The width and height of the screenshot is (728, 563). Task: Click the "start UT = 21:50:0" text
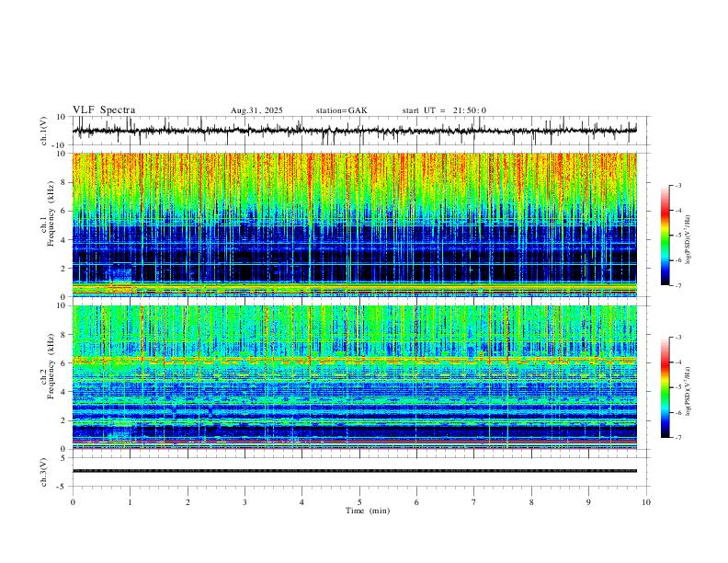point(444,110)
